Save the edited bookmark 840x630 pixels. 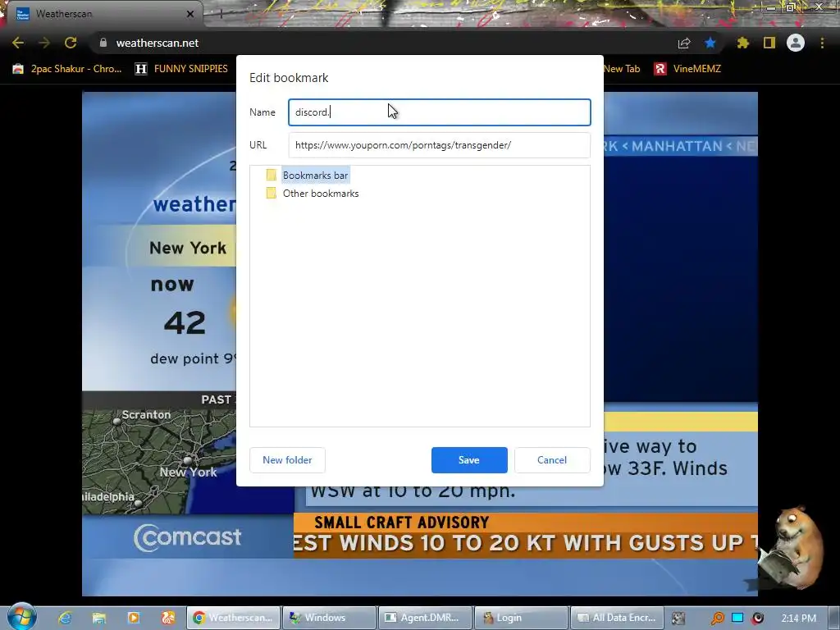click(469, 460)
